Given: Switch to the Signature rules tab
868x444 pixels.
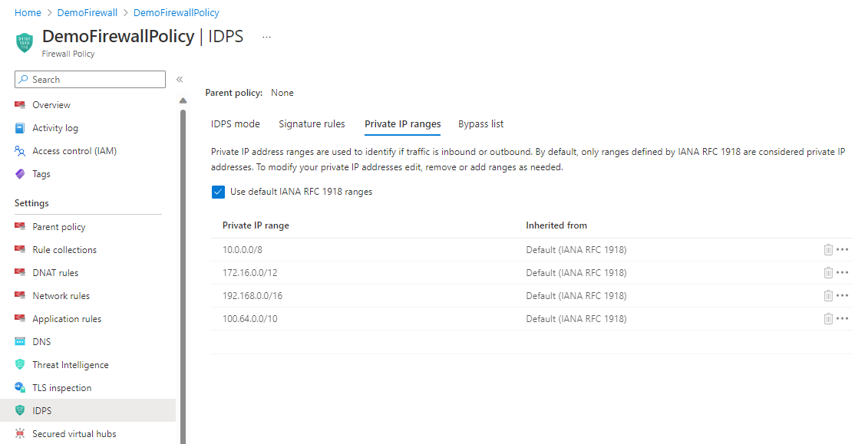Looking at the screenshot, I should pyautogui.click(x=312, y=124).
